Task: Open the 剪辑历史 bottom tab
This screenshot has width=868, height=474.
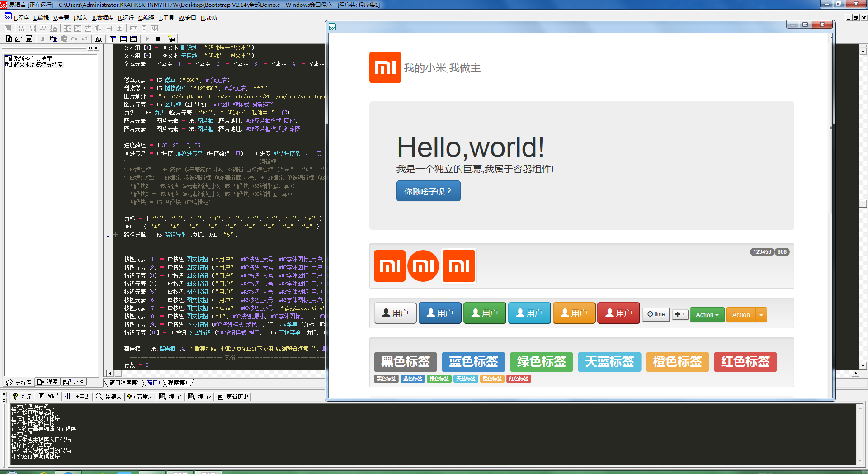Action: pos(233,397)
